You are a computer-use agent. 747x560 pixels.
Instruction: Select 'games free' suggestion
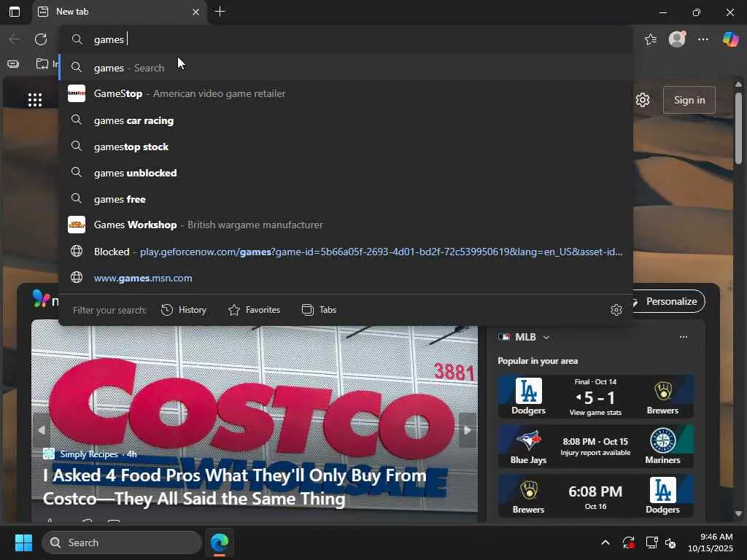pyautogui.click(x=346, y=198)
